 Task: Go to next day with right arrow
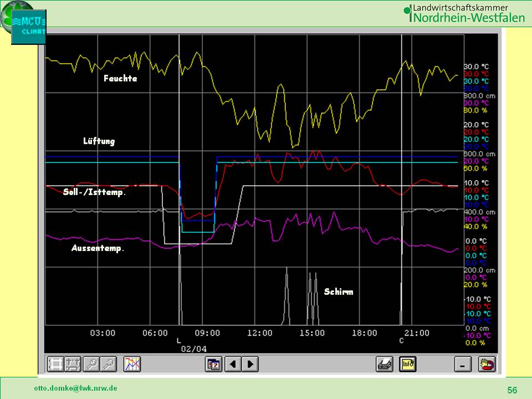click(250, 364)
